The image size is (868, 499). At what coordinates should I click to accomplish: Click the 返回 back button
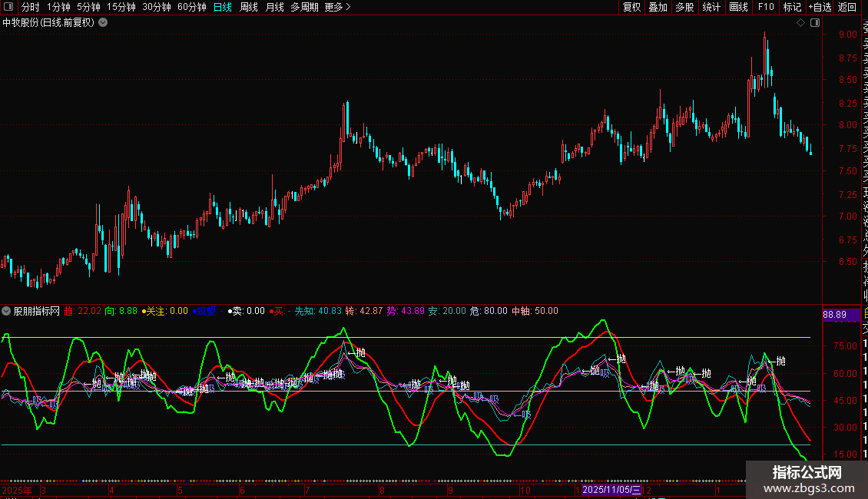click(847, 7)
